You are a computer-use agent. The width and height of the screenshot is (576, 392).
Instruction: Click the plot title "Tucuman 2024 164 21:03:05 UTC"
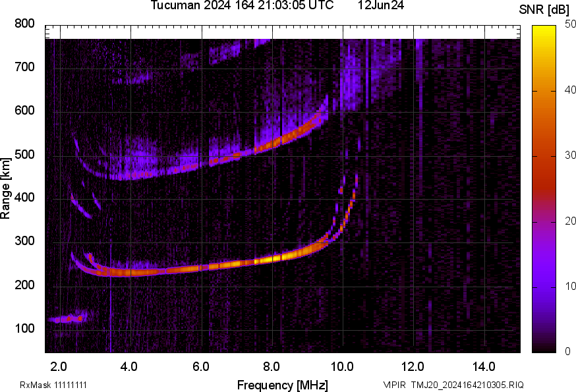coord(242,5)
